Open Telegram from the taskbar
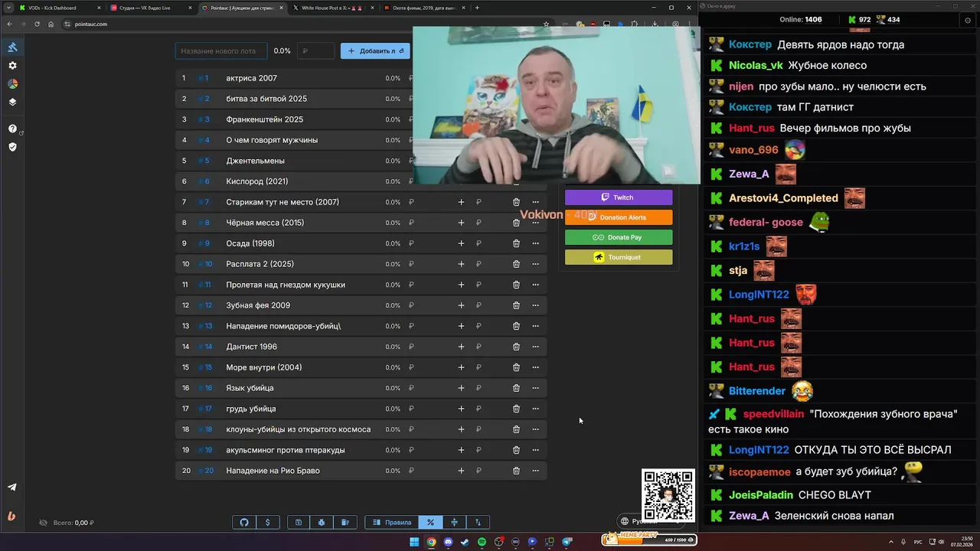This screenshot has width=980, height=551. [567, 542]
